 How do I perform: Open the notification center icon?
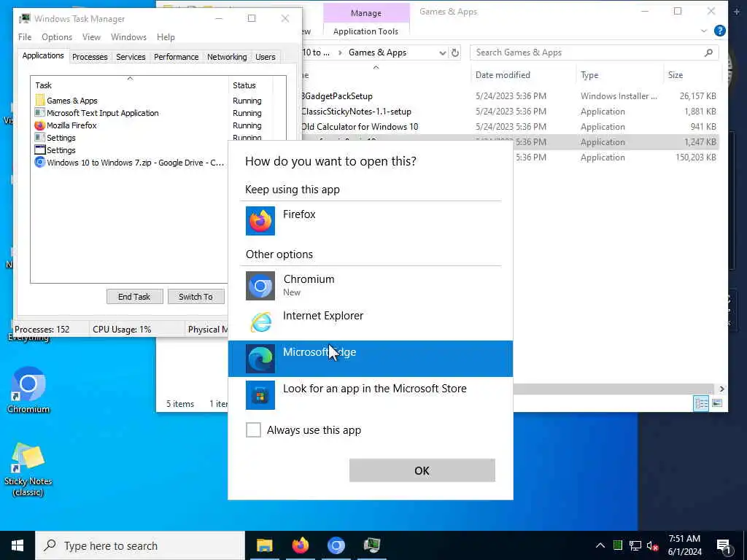pos(724,545)
